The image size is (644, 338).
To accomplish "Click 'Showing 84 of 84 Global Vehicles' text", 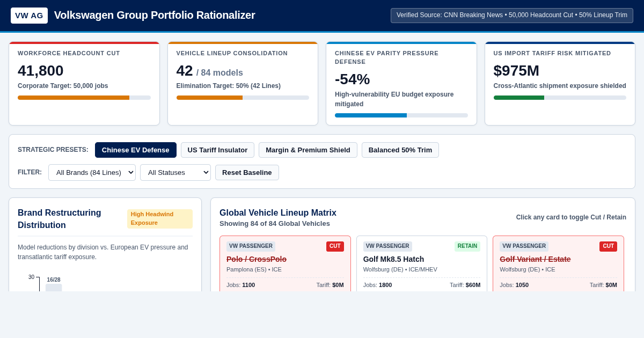I will point(275,224).
